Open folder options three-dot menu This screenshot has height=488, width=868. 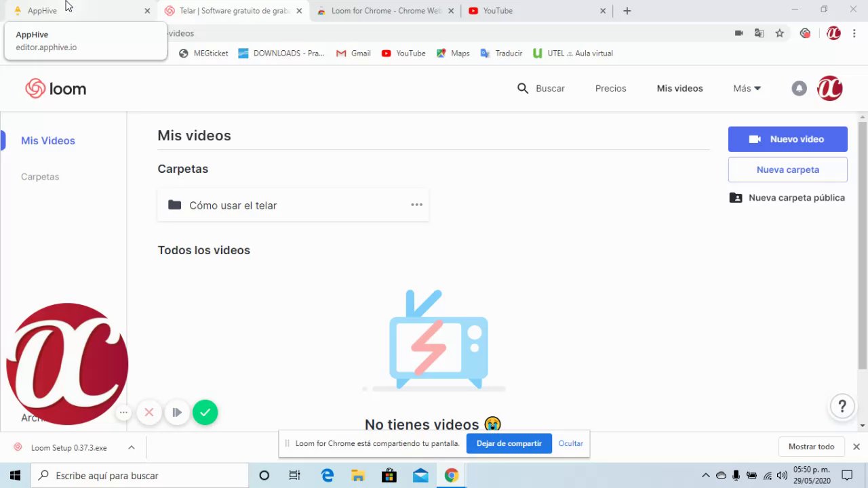click(416, 205)
